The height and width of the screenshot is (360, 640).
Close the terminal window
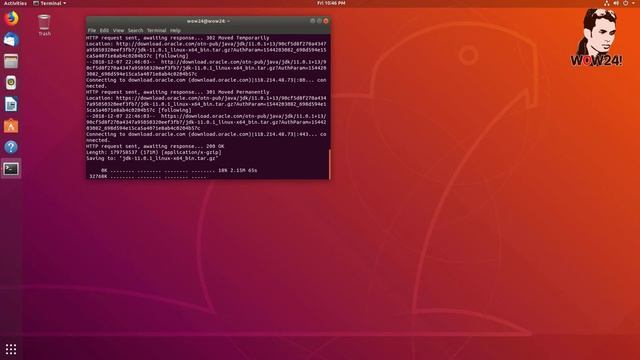[326, 21]
